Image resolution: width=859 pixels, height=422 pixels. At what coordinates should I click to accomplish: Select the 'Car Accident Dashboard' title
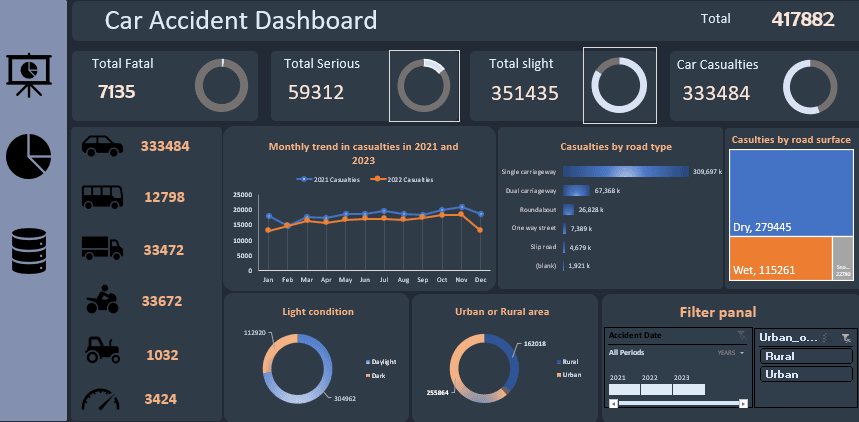click(241, 21)
